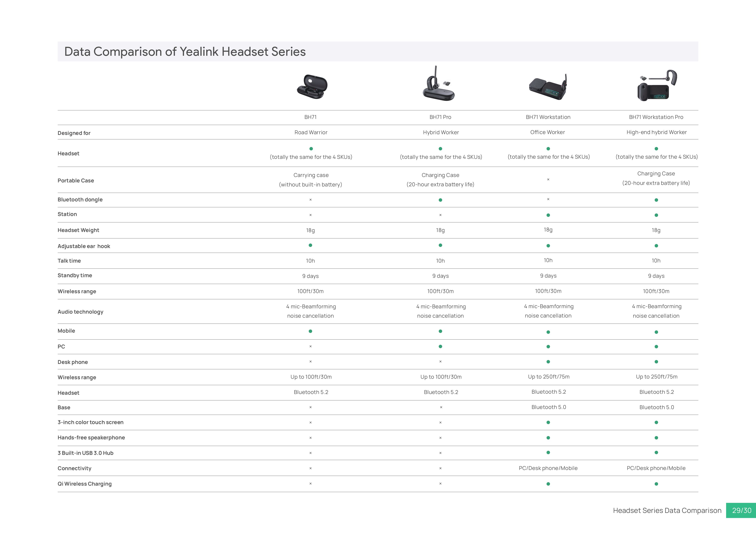
Task: Click the green dot for BH71 Workstation Pro Station row
Action: point(656,215)
